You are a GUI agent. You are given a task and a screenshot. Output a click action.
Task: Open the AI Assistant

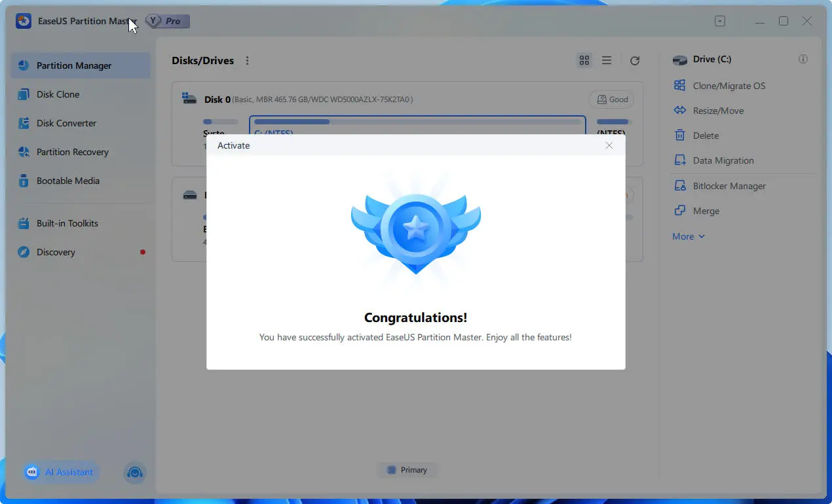pyautogui.click(x=61, y=472)
